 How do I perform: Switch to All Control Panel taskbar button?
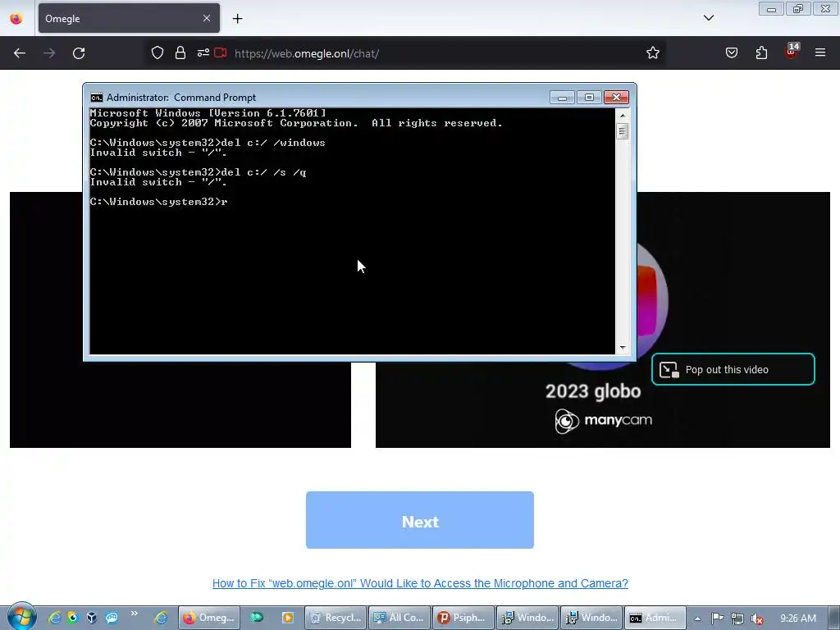[399, 618]
